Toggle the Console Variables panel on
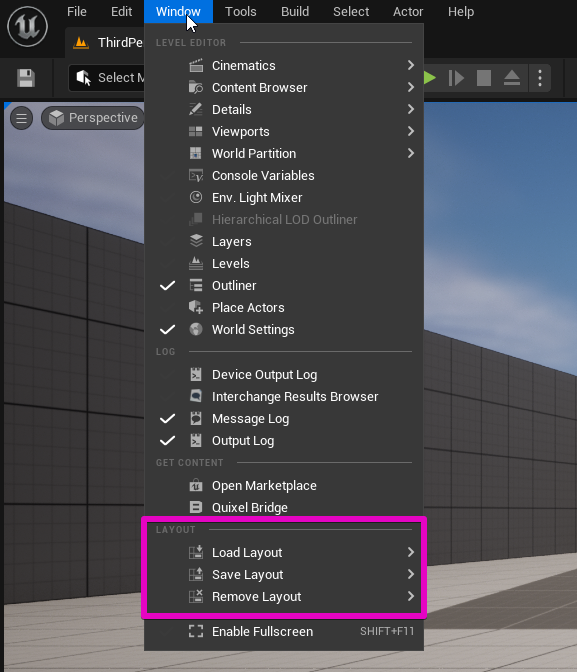The image size is (577, 672). (x=284, y=175)
